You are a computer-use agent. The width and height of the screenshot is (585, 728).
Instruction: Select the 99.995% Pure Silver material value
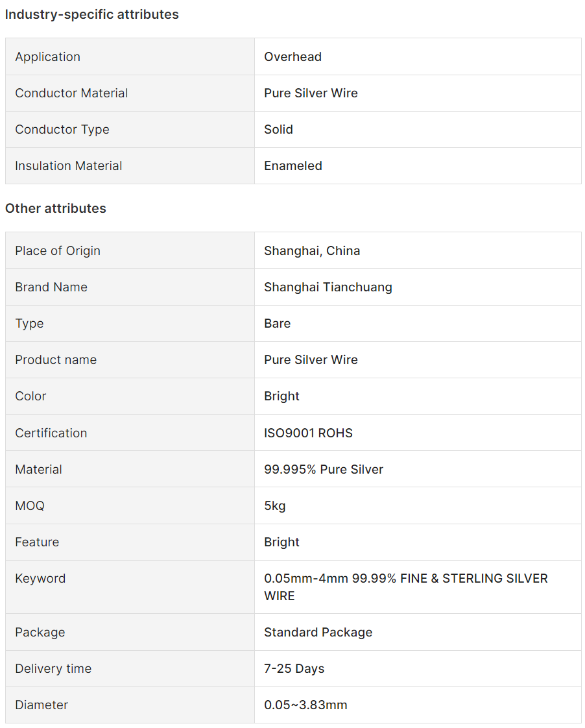coord(324,469)
